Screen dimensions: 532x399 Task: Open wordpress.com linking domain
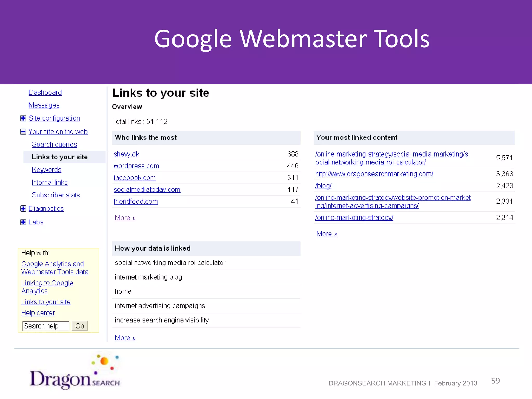pyautogui.click(x=136, y=166)
